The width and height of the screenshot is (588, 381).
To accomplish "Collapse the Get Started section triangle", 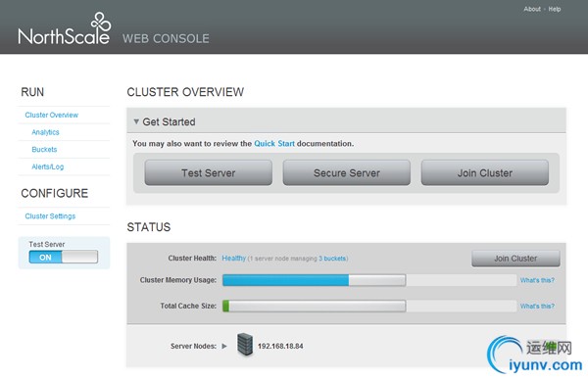I will (x=136, y=121).
